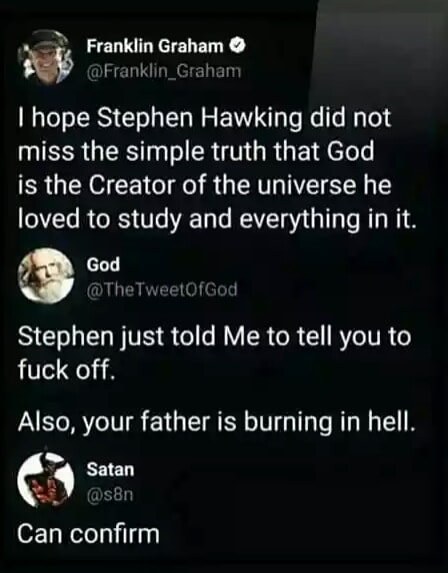Click the blue verified badge icon
Image resolution: width=448 pixels, height=573 pixels.
pos(238,46)
